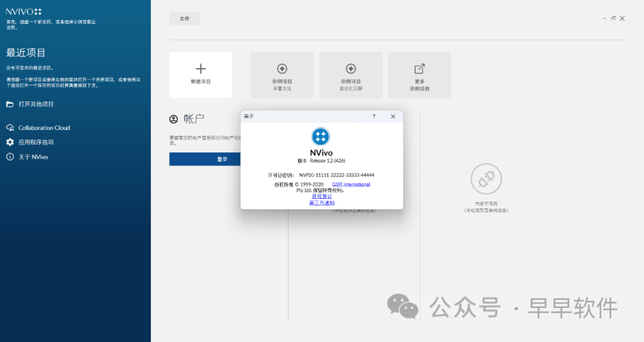Image resolution: width=644 pixels, height=342 pixels.
Task: Click the blue NVivo logo in About dialog
Action: [321, 136]
